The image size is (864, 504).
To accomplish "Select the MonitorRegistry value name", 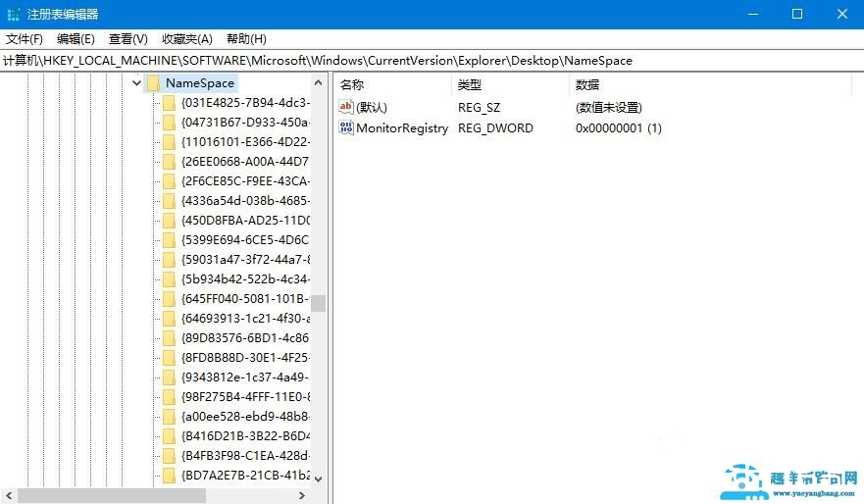I will click(x=402, y=128).
